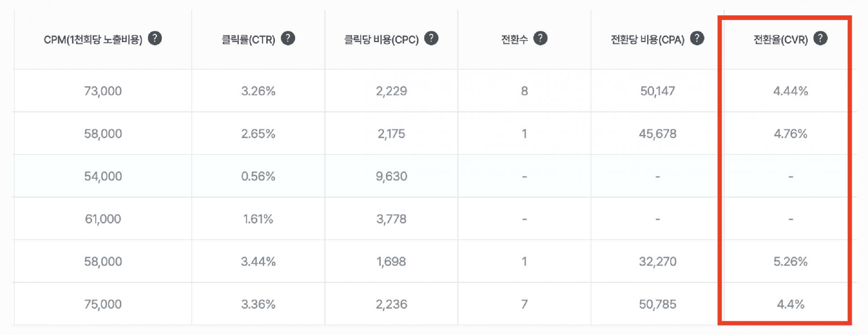Click the CPM cell showing 73,000
Screen dimensions: 868x335
pyautogui.click(x=103, y=91)
